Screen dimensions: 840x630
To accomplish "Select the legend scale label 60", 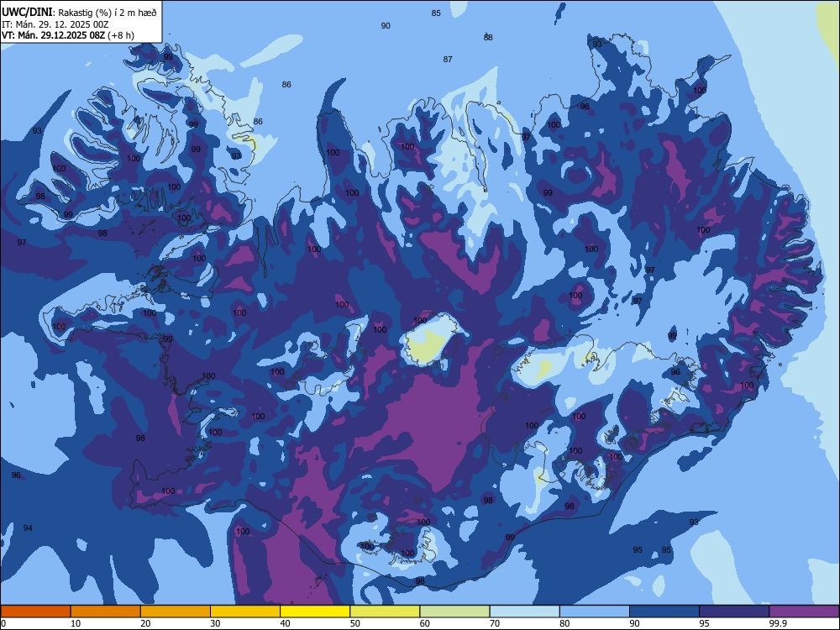I will (x=425, y=623).
